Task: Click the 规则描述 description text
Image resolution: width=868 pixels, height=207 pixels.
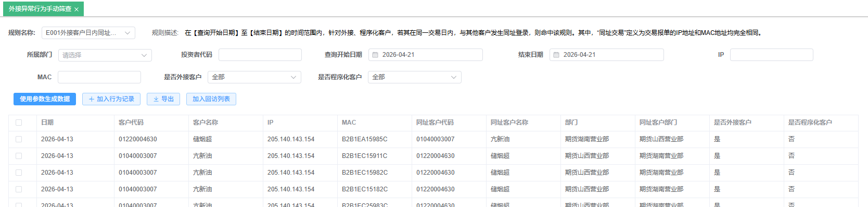Action: (x=474, y=33)
